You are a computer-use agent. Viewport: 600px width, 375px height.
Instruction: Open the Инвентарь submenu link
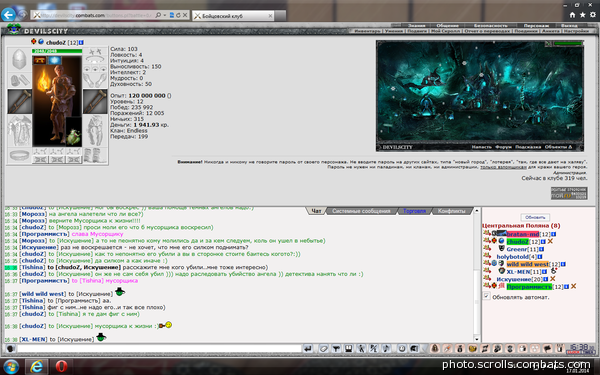click(x=367, y=31)
